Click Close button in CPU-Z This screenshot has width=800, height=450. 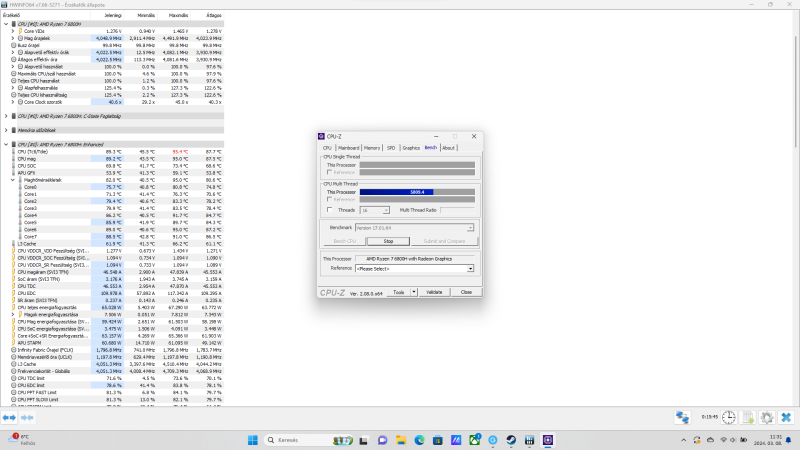point(466,292)
